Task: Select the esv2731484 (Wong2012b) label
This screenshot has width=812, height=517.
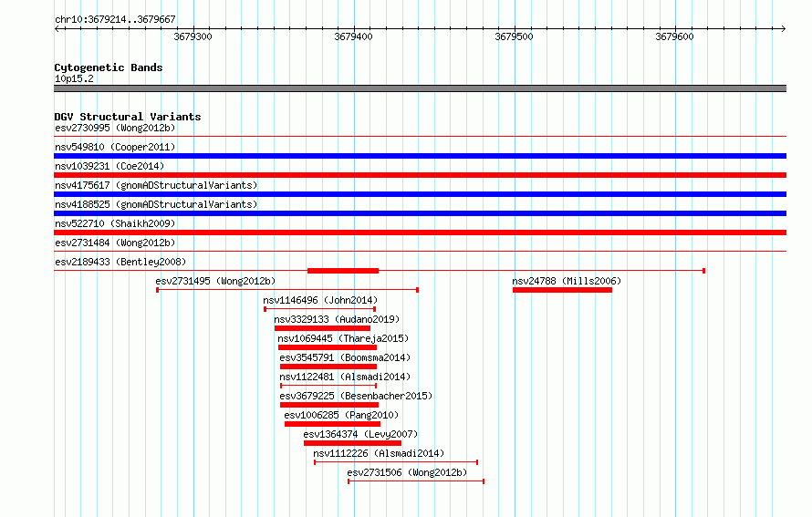Action: coord(115,243)
